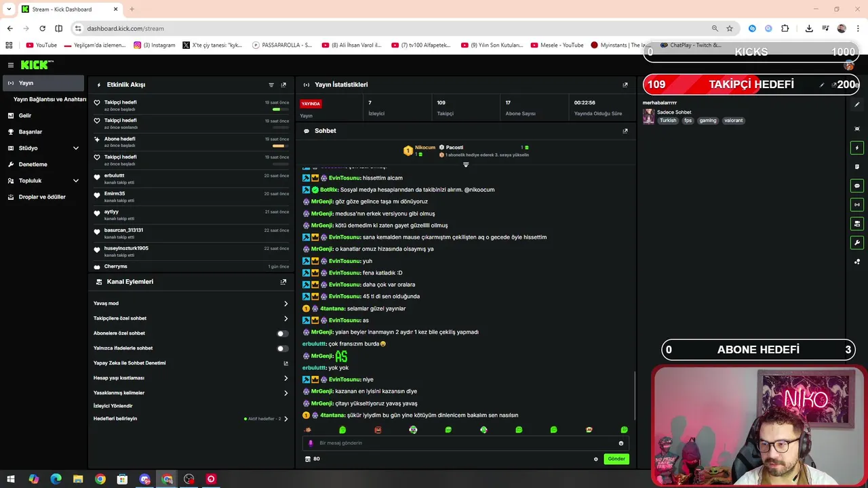Open Yavaş mod options chevron
The image size is (868, 488).
(x=285, y=304)
